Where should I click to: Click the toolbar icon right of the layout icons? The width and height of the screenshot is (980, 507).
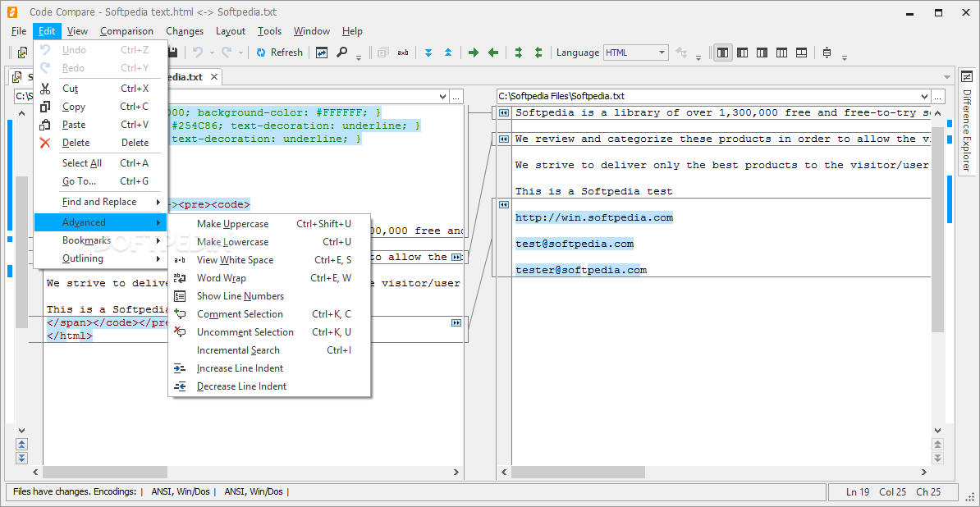tap(827, 53)
